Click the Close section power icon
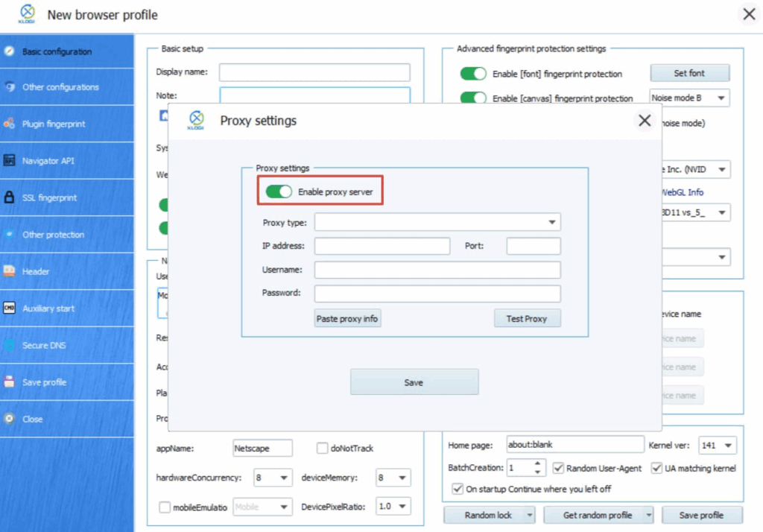763x532 pixels. click(x=9, y=419)
